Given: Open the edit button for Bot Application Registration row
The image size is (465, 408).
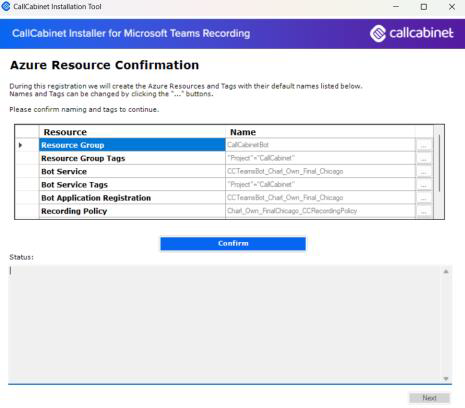Looking at the screenshot, I should 424,198.
